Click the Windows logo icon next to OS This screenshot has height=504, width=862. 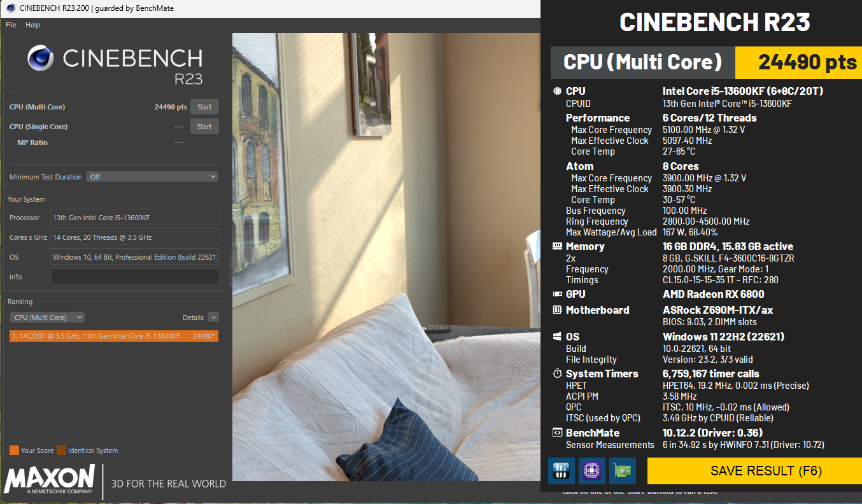[x=558, y=337]
